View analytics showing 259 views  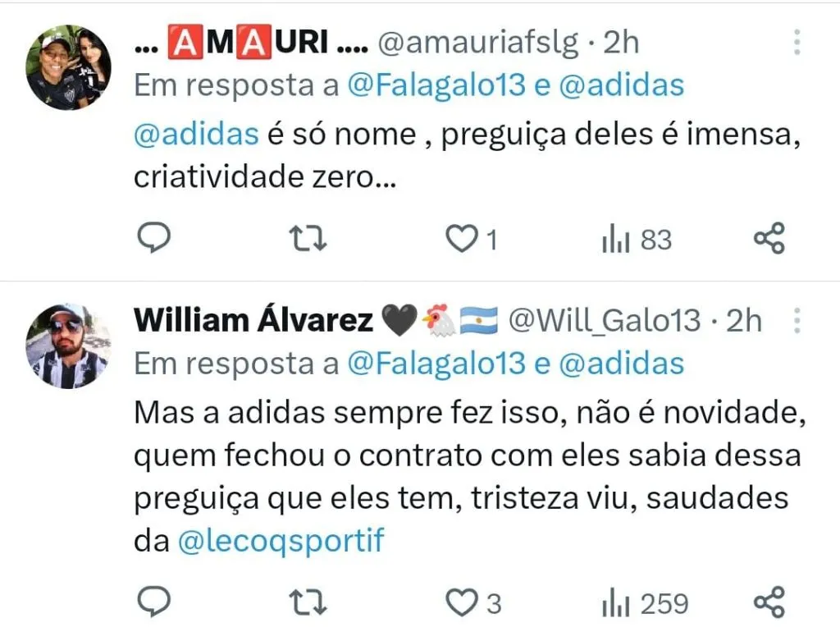[645, 603]
